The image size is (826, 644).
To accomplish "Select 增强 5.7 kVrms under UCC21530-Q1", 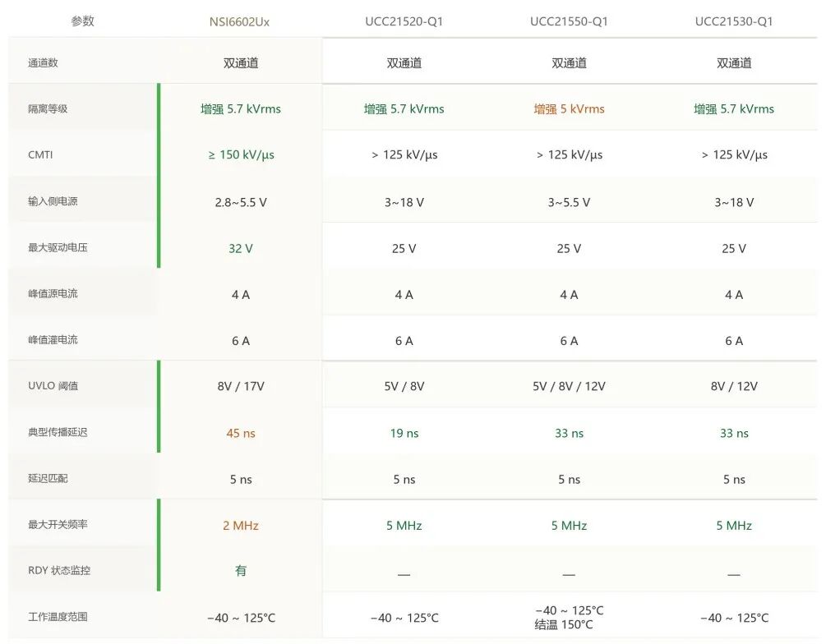I will tap(734, 109).
